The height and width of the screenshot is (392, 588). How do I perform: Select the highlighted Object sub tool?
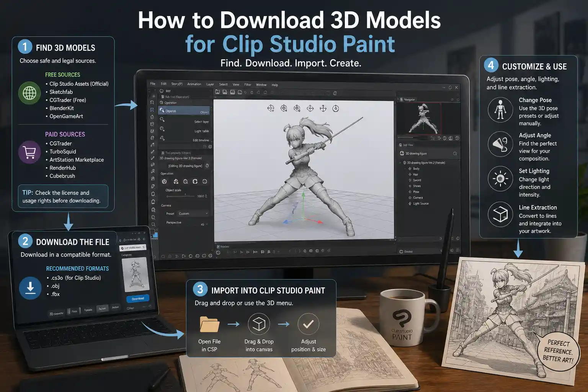(x=185, y=111)
